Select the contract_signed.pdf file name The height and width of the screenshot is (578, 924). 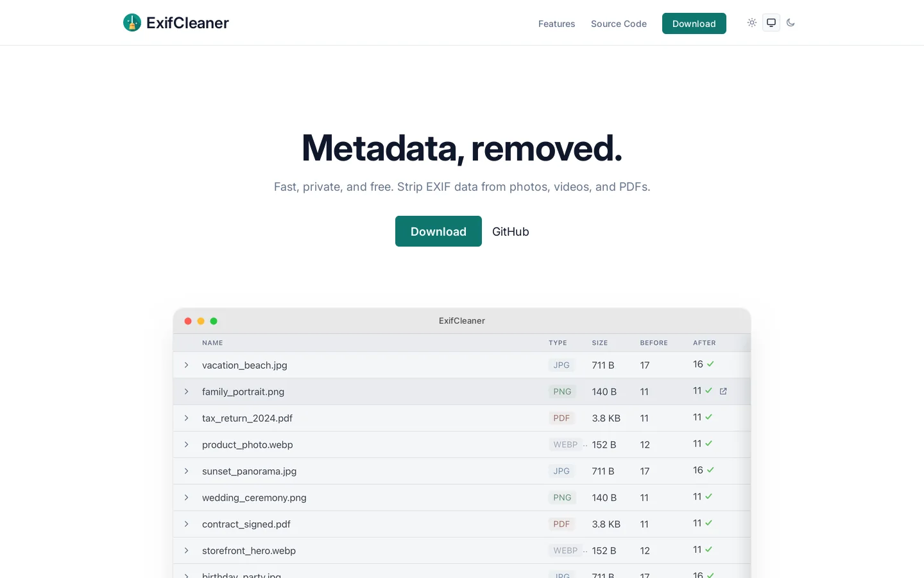246,524
